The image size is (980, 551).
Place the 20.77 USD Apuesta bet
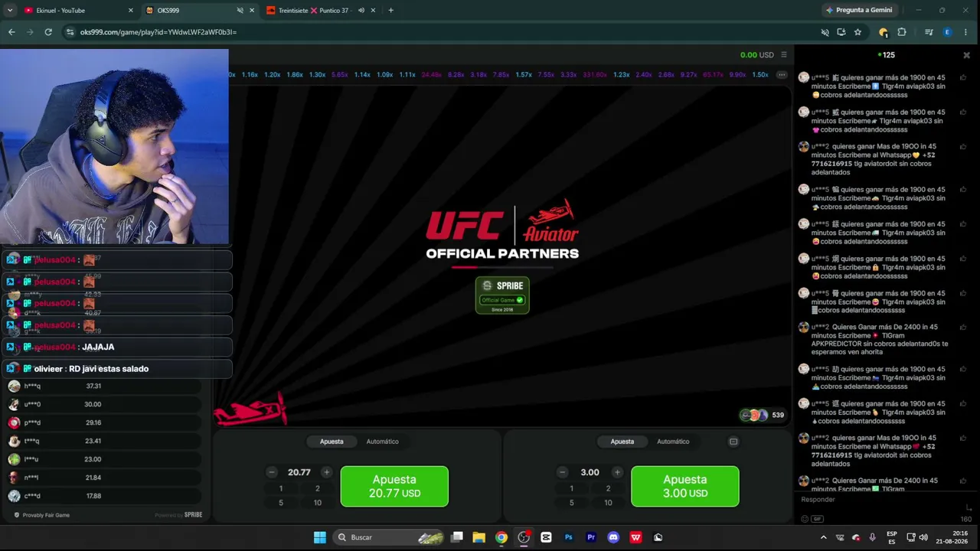tap(394, 486)
